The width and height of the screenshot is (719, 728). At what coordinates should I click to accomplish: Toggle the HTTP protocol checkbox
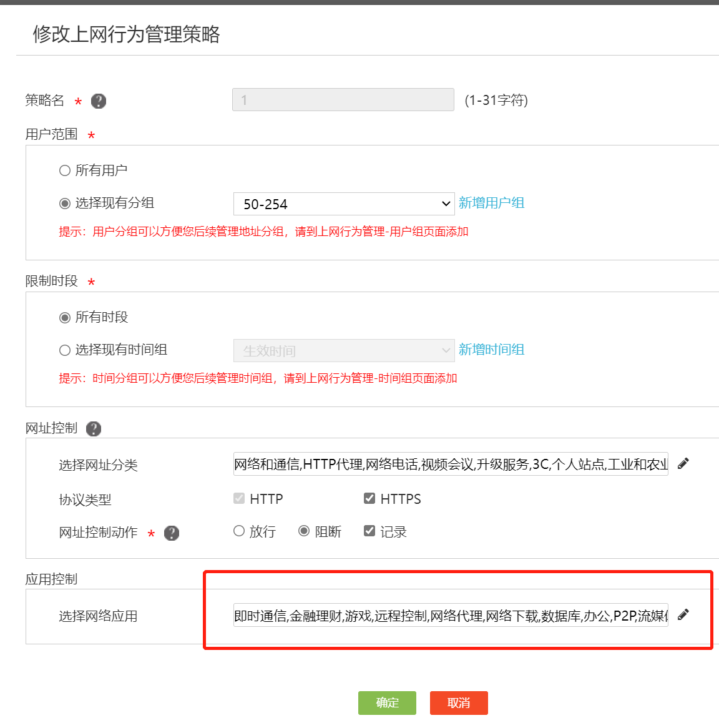[x=239, y=498]
